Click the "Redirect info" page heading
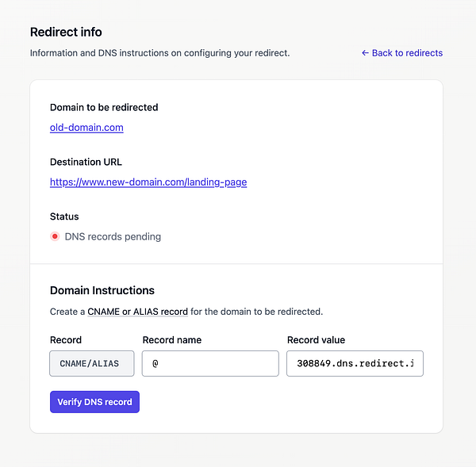This screenshot has height=467, width=476. [x=66, y=33]
